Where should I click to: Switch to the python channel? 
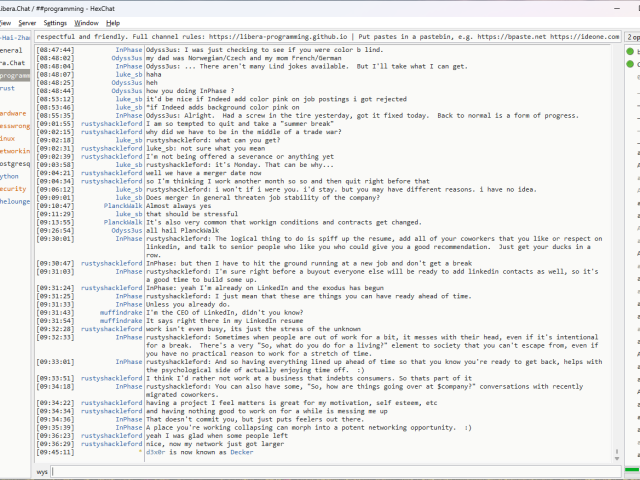10,176
